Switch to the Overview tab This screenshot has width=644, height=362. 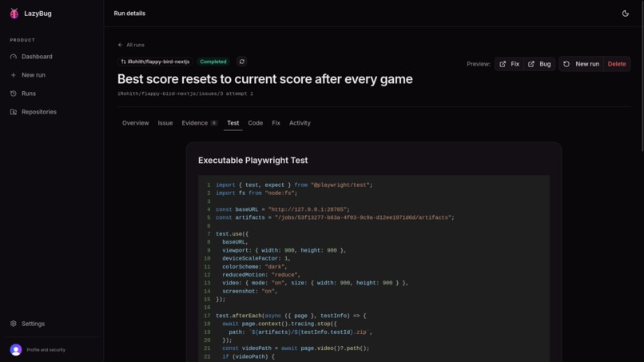pos(135,123)
